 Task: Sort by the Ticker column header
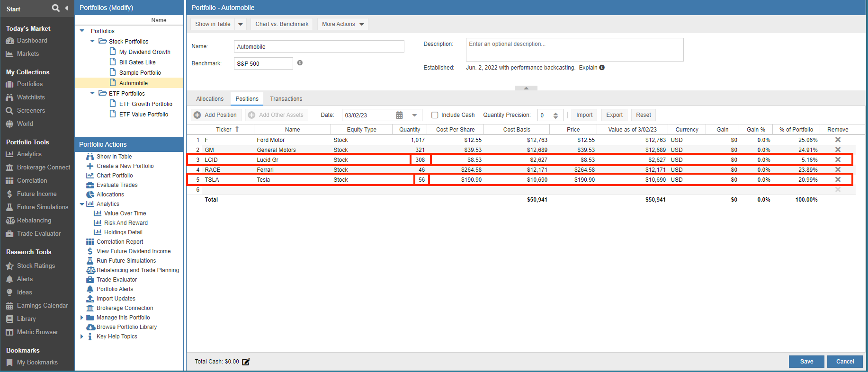(228, 130)
